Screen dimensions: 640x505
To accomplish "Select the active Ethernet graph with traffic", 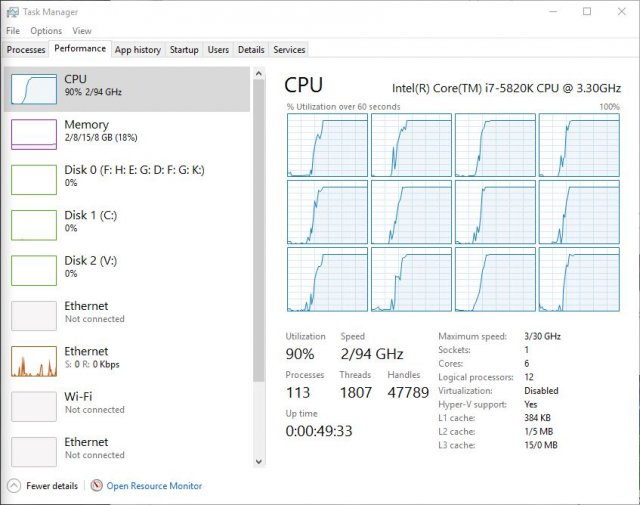I will (33, 360).
